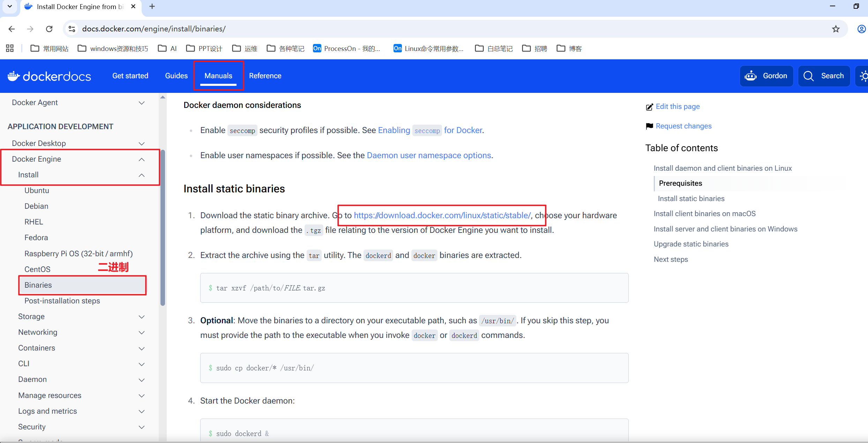The height and width of the screenshot is (443, 868).
Task: Open a new browser tab
Action: [x=152, y=7]
